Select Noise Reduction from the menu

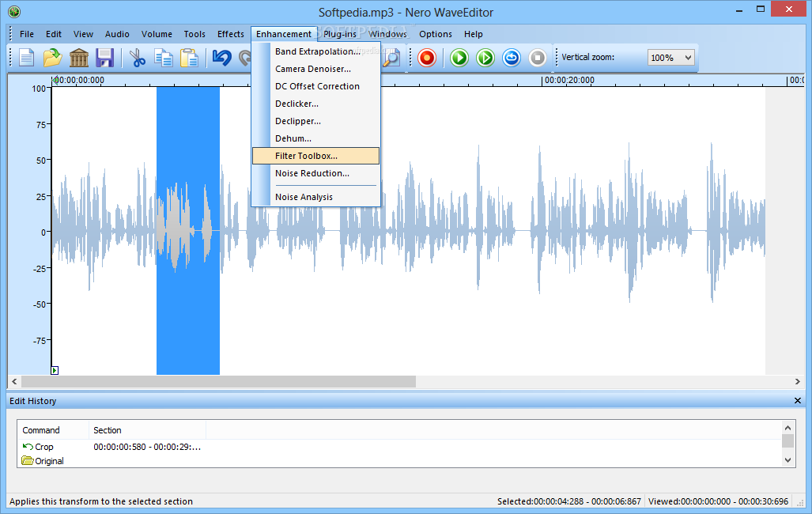[x=316, y=174]
